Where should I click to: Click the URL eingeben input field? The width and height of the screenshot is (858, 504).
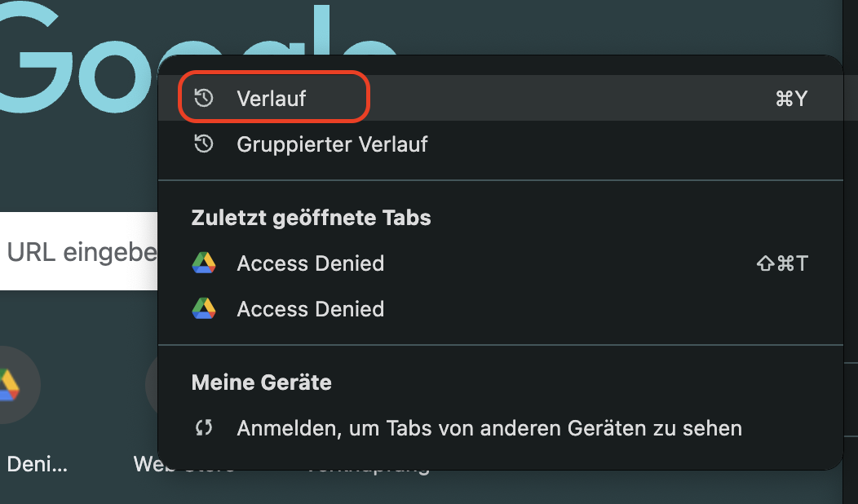click(x=73, y=251)
